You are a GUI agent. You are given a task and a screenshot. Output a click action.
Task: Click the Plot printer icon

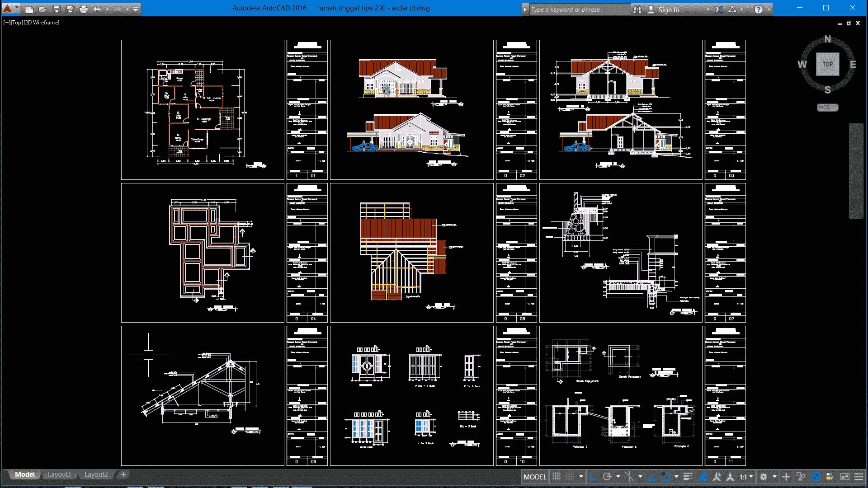coord(84,9)
